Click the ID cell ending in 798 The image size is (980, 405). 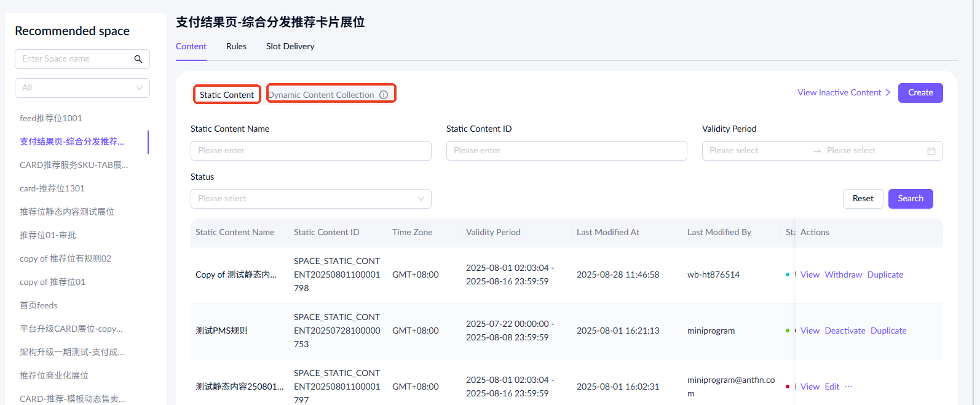pos(337,275)
